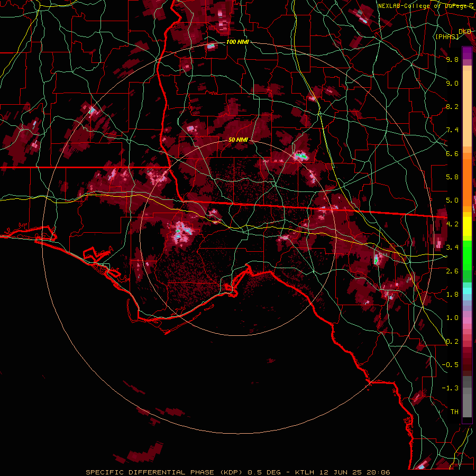
Task: Click the '5.8' color scale value
Action: click(x=452, y=177)
